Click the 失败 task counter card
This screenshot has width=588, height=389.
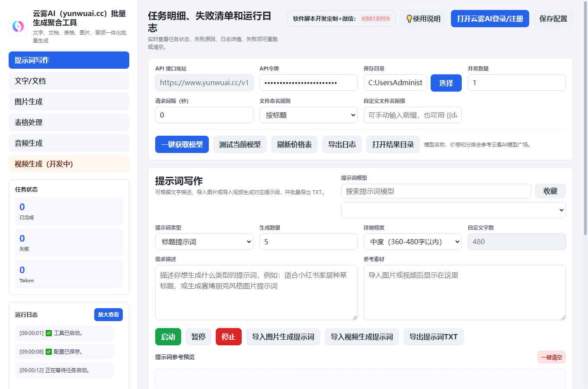tap(69, 243)
